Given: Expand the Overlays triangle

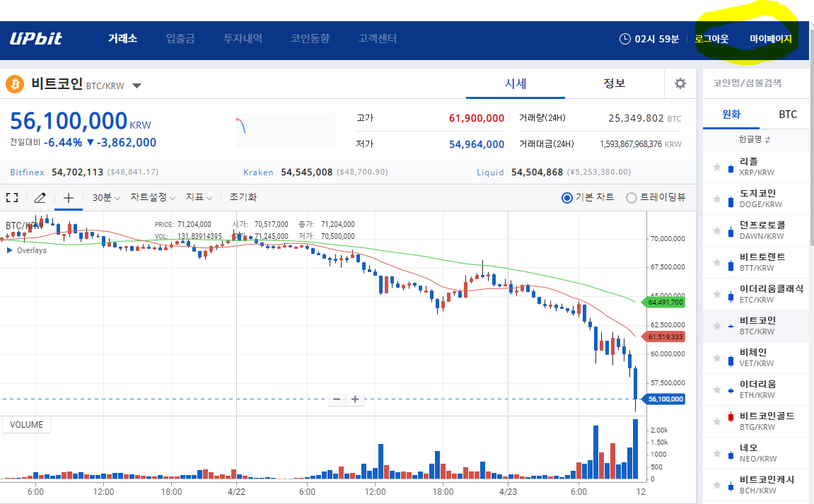Looking at the screenshot, I should pyautogui.click(x=9, y=250).
